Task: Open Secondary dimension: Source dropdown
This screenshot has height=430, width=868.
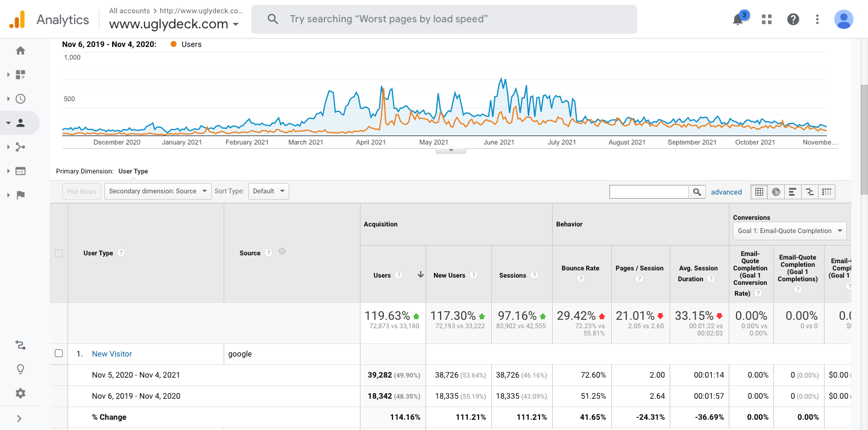Action: click(x=158, y=192)
